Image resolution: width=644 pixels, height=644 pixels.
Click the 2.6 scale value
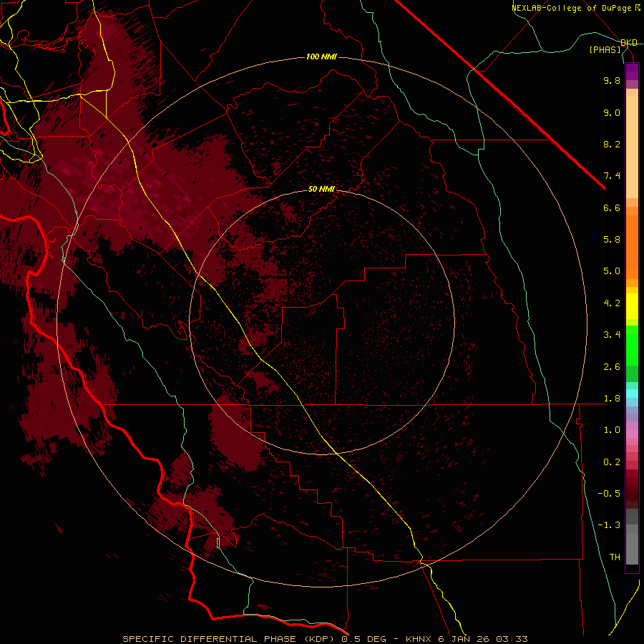coord(612,367)
